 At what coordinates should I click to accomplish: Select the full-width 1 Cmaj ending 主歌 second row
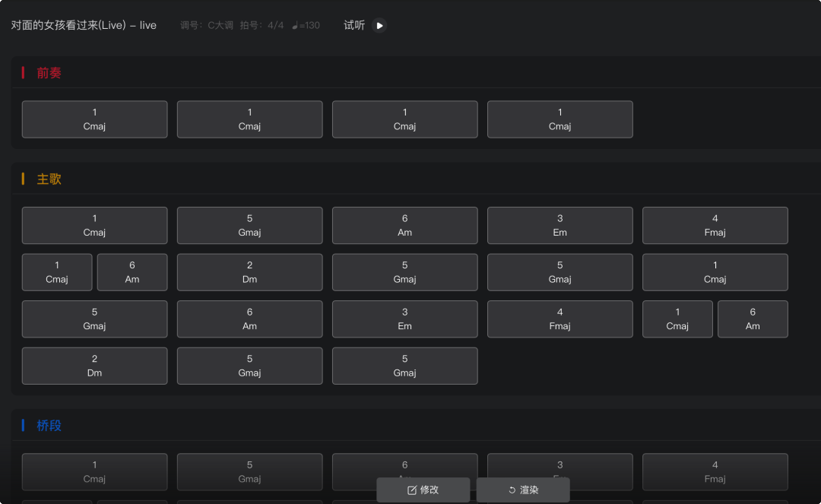point(715,272)
